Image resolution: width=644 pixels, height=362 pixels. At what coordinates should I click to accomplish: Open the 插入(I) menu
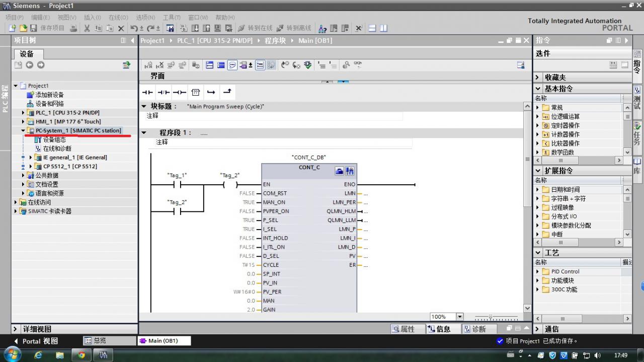coord(92,17)
